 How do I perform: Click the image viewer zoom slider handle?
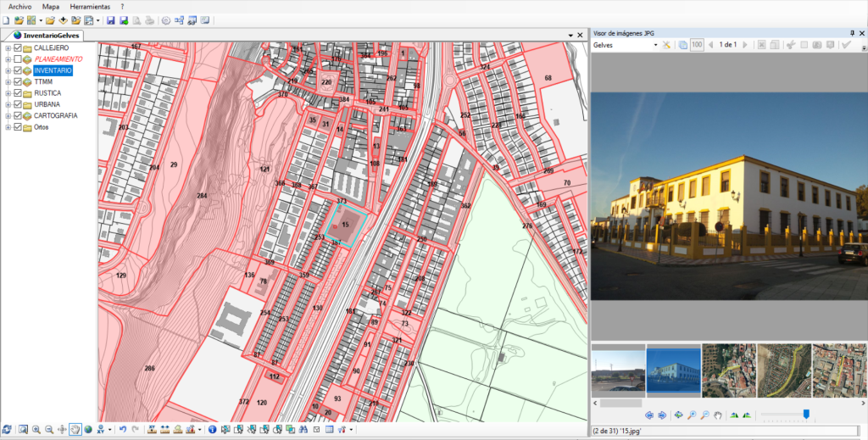pyautogui.click(x=806, y=415)
